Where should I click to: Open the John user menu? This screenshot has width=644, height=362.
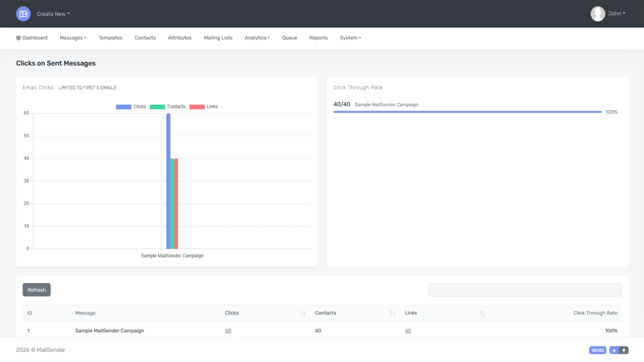[x=616, y=14]
